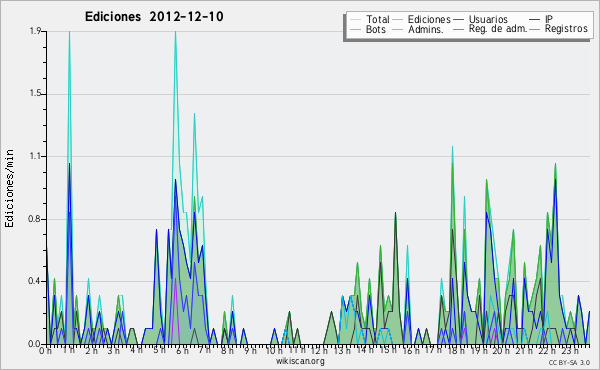This screenshot has width=600, height=370.
Task: Click the '10 h' x-axis label
Action: tap(273, 350)
